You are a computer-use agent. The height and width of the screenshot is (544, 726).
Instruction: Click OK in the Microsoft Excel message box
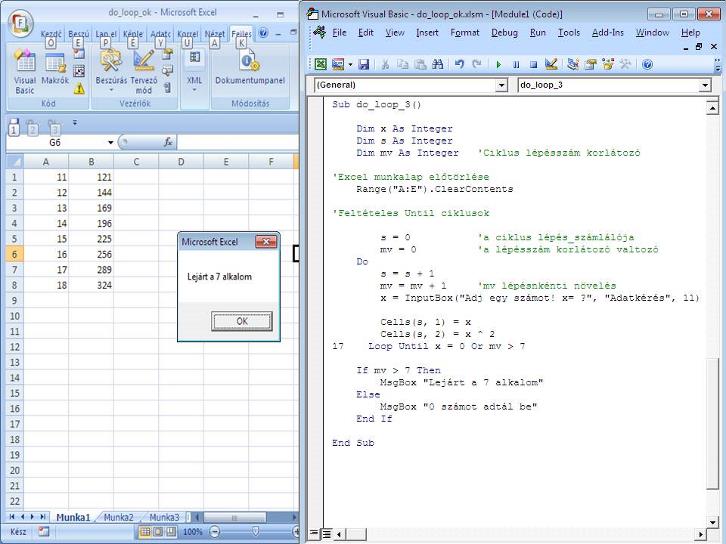(x=242, y=321)
